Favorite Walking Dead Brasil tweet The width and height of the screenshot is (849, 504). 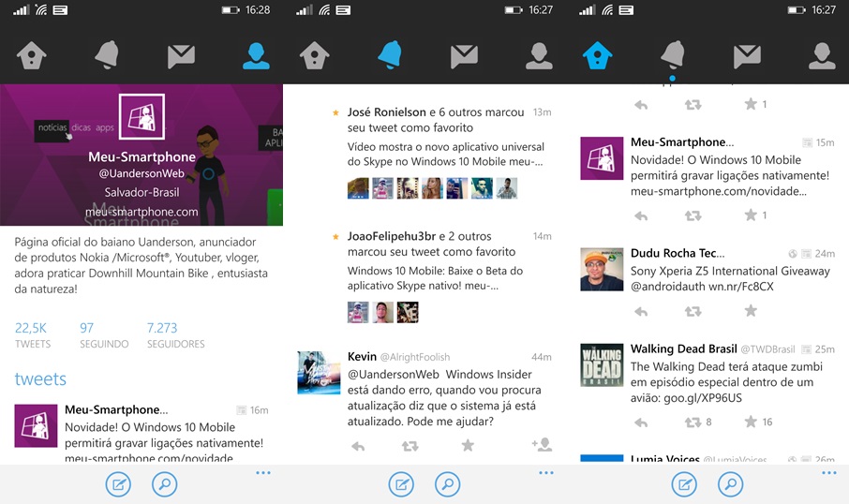pyautogui.click(x=751, y=422)
